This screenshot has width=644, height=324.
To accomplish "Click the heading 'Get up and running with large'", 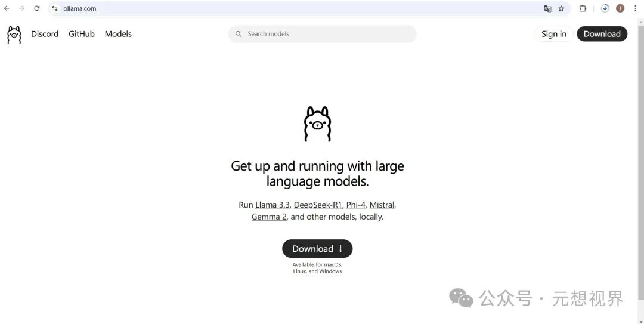I will [x=317, y=166].
